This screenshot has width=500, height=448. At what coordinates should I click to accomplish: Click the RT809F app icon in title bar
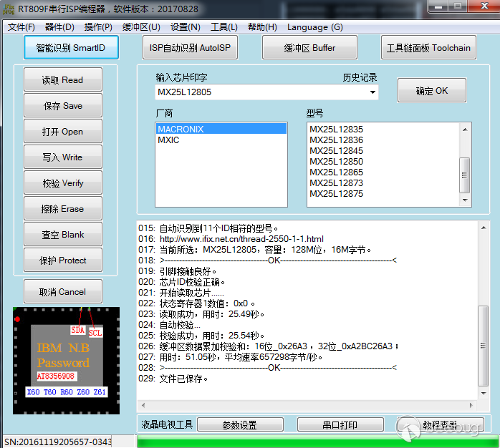(9, 8)
